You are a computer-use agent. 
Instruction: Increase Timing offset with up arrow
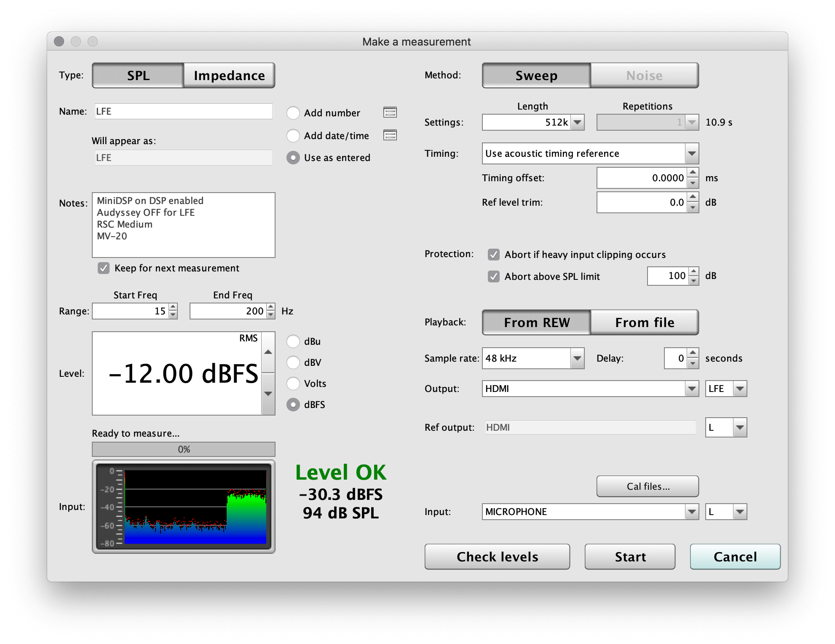tap(693, 172)
